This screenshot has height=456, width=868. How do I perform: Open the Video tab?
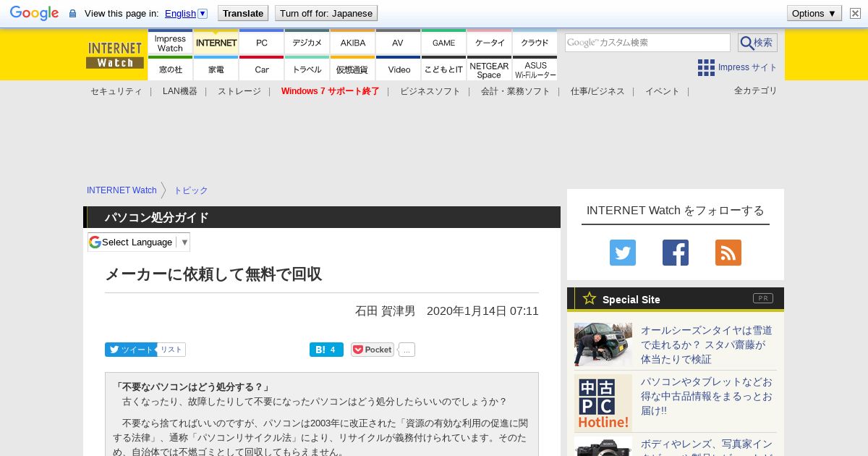pyautogui.click(x=398, y=69)
